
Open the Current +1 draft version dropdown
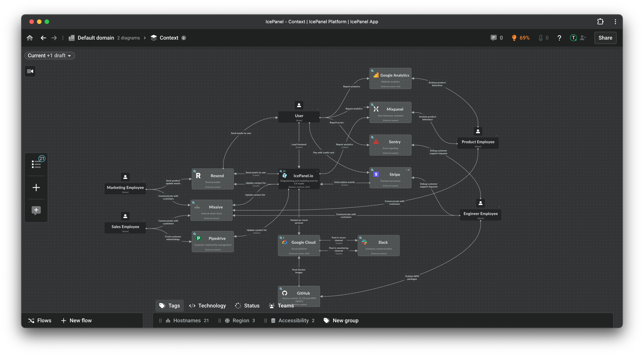tap(50, 55)
